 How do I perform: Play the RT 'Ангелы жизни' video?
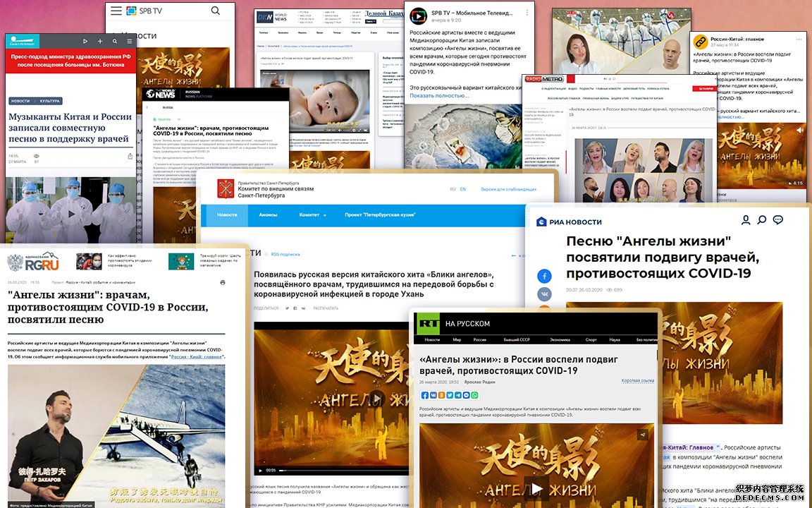coord(536,488)
